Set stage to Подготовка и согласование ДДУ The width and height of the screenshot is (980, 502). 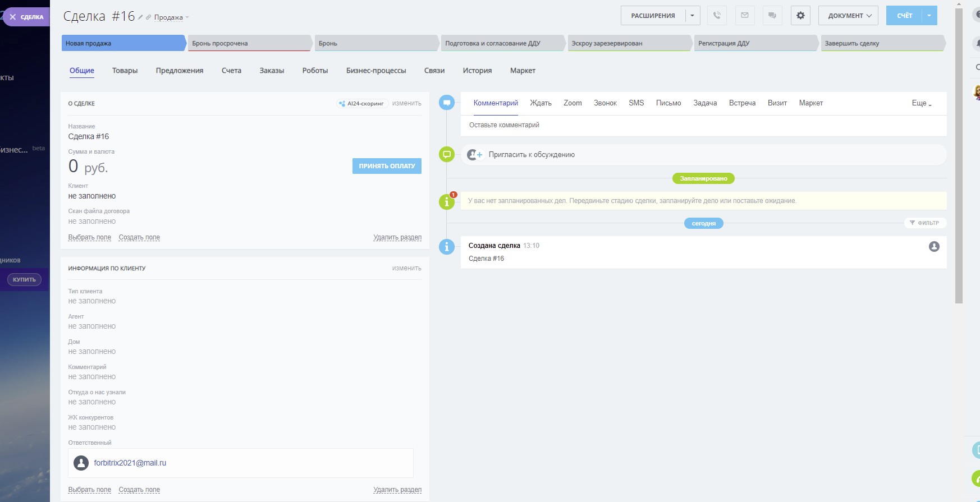click(503, 43)
